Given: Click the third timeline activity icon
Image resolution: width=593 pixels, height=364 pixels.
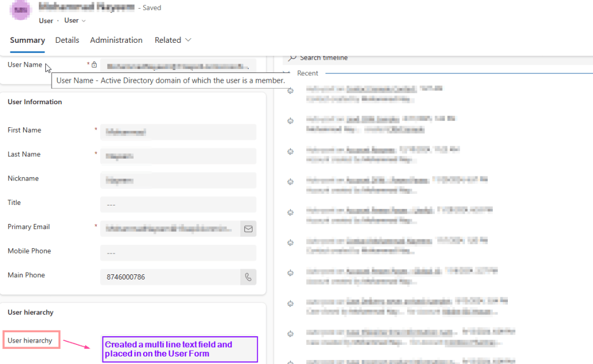Looking at the screenshot, I should pos(291,152).
